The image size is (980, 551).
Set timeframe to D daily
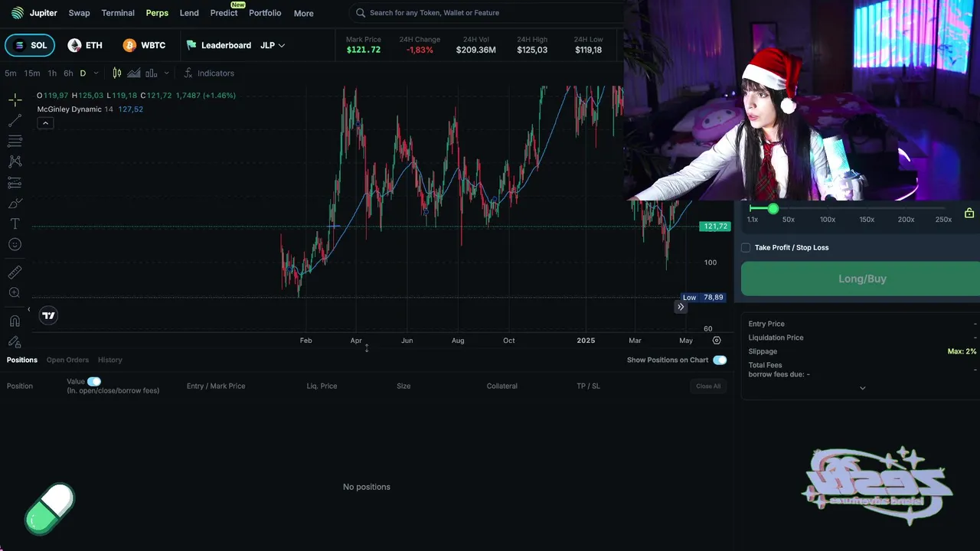(83, 73)
